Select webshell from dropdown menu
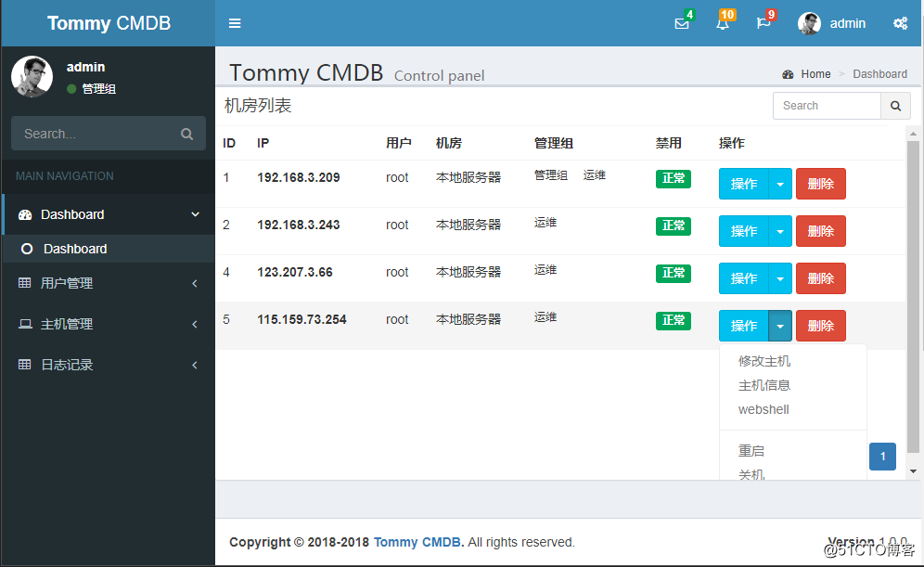 point(764,409)
